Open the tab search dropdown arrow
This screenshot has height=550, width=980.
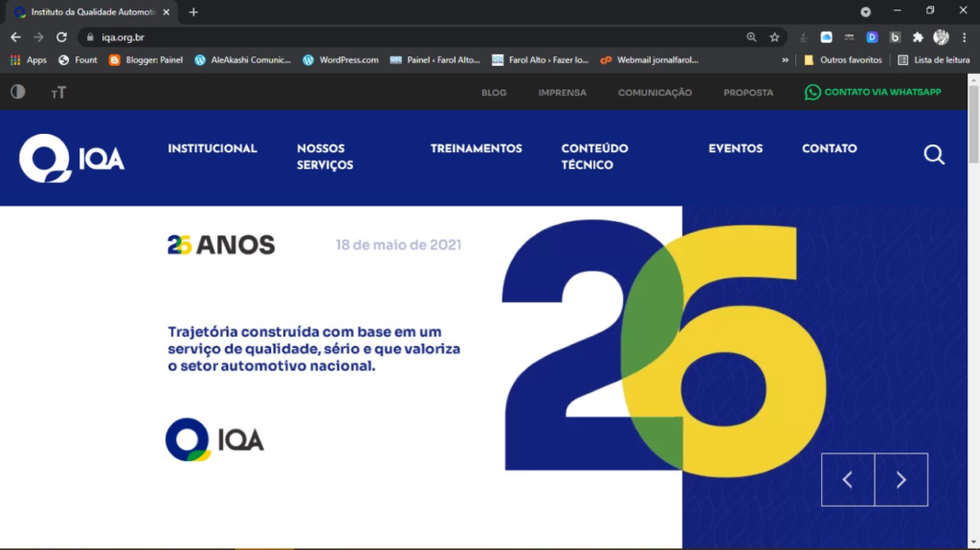(865, 11)
